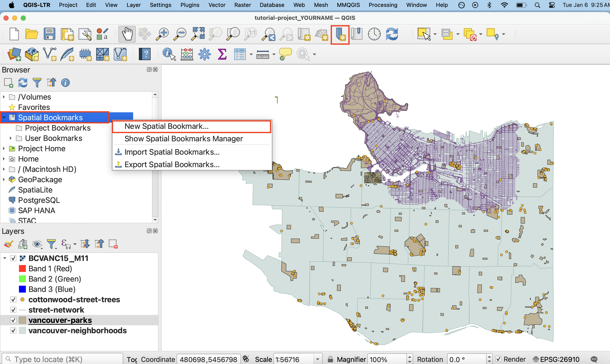Click the Save Project floppy disk icon

[49, 34]
